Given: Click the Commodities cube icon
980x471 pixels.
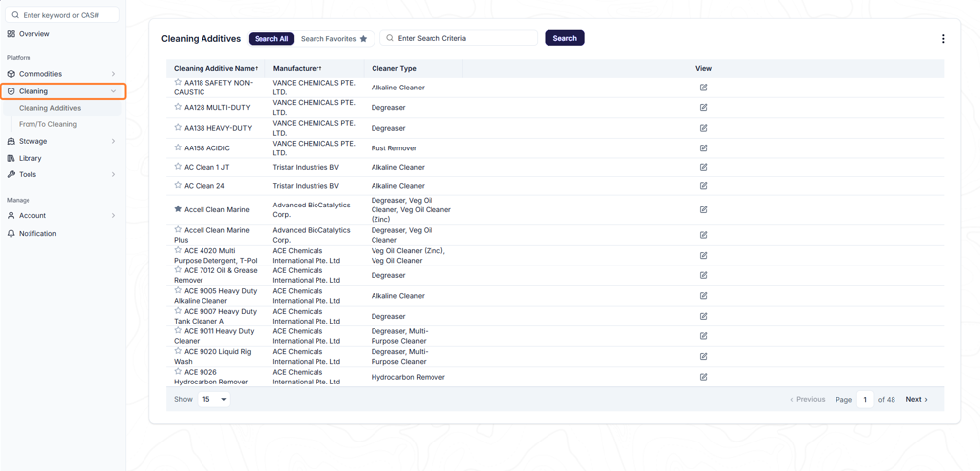Looking at the screenshot, I should tap(11, 73).
